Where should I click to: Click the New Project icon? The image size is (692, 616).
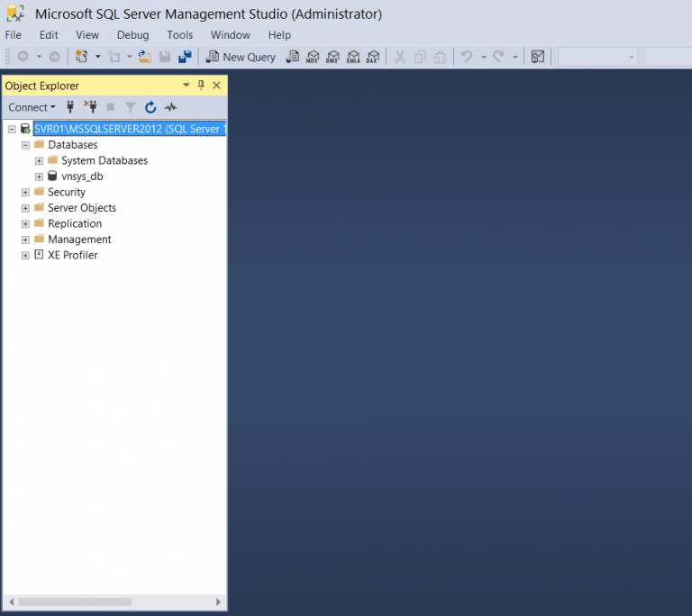[82, 57]
